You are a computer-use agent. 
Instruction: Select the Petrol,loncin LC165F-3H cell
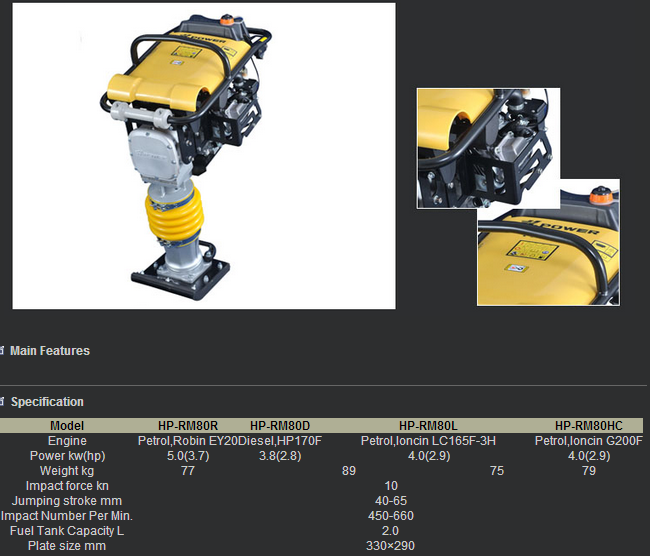pos(428,441)
